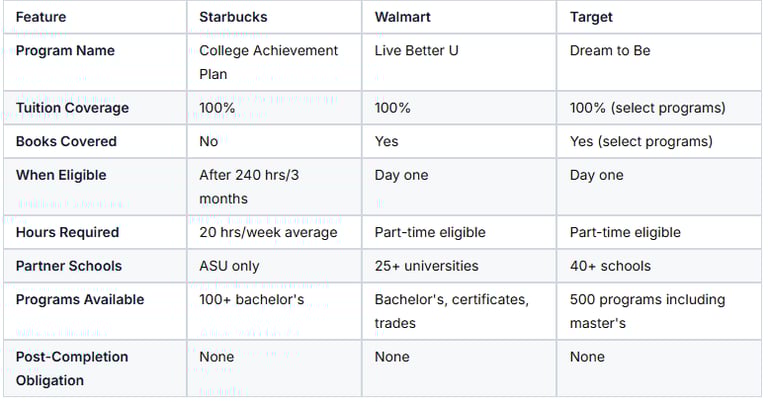Select the Walmart column header
This screenshot has height=402, width=768.
click(x=401, y=17)
